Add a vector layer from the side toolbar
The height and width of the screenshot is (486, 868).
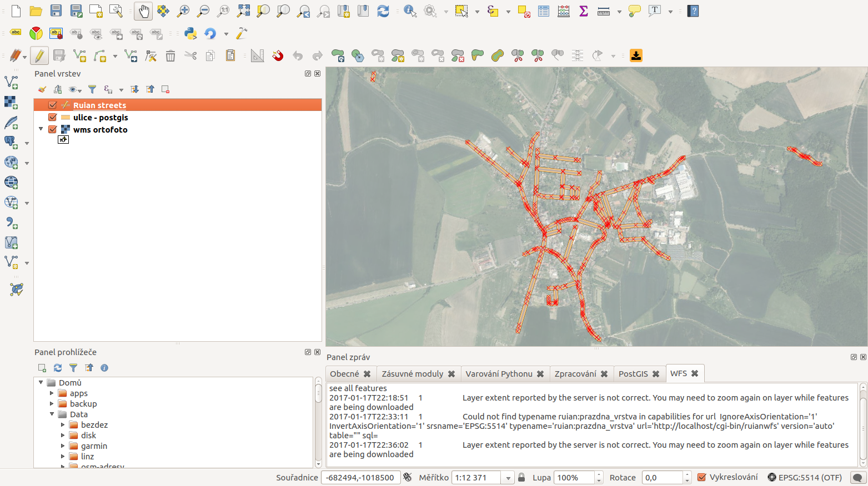pos(11,82)
